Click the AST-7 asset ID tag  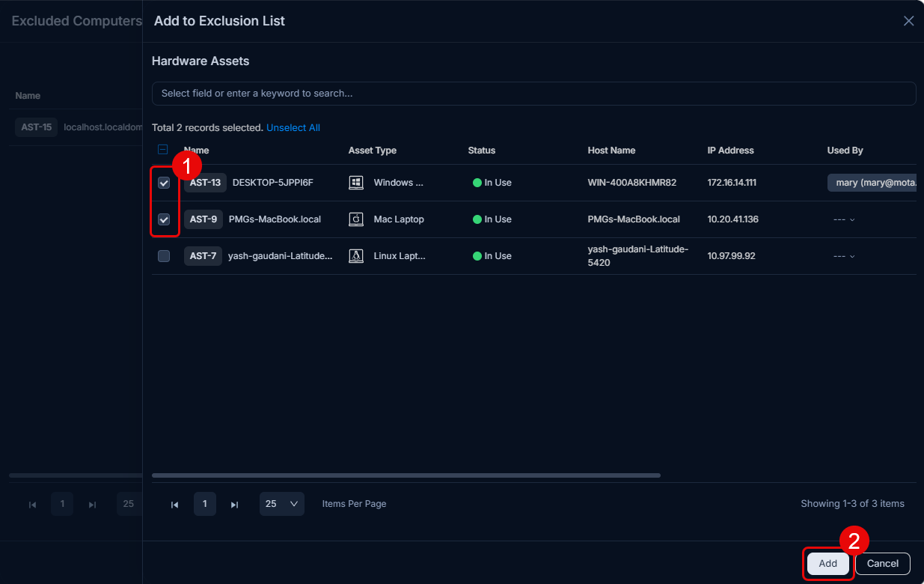tap(203, 256)
